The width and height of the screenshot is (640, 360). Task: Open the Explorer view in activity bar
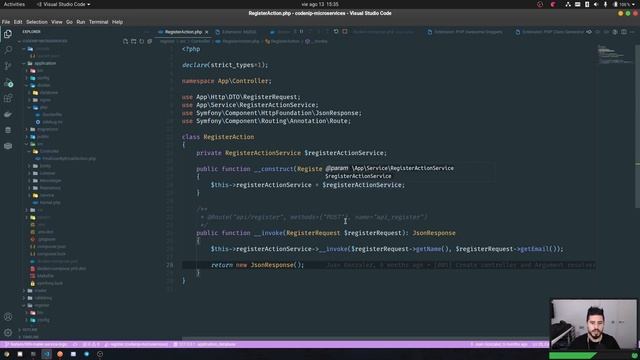[8, 34]
